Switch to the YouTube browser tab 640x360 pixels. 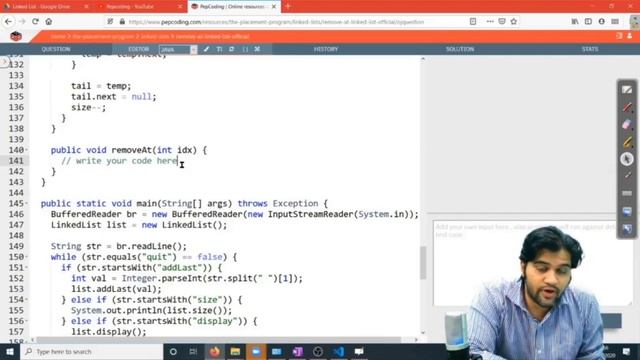140,7
